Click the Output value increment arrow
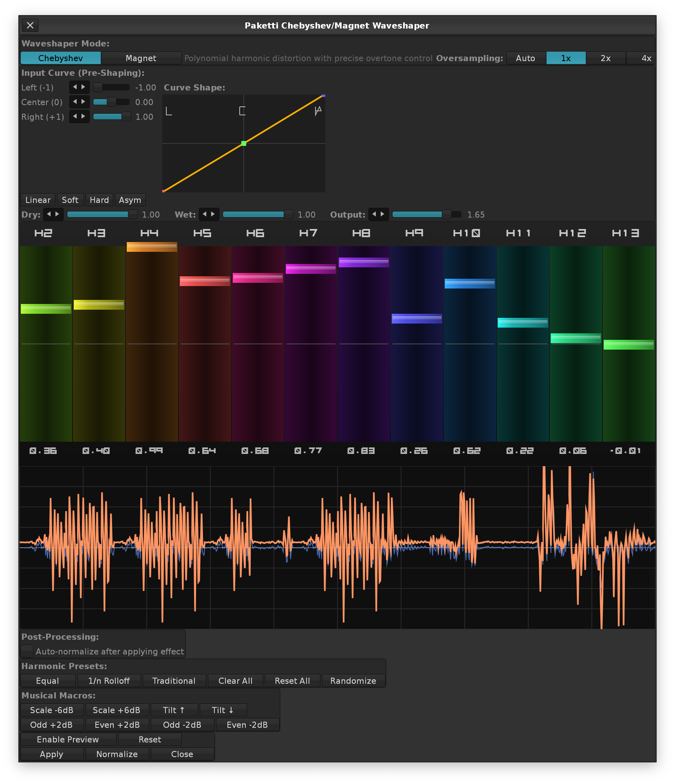 (383, 214)
